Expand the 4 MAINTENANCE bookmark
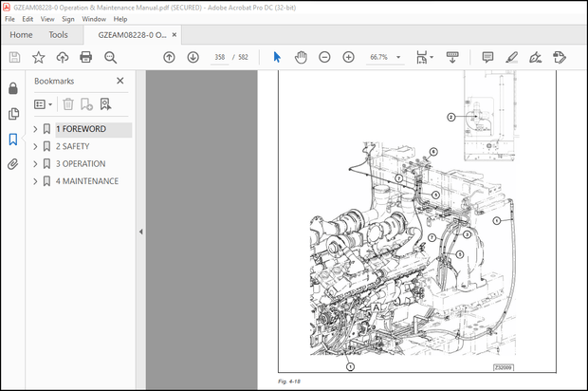This screenshot has width=588, height=391. coord(35,181)
